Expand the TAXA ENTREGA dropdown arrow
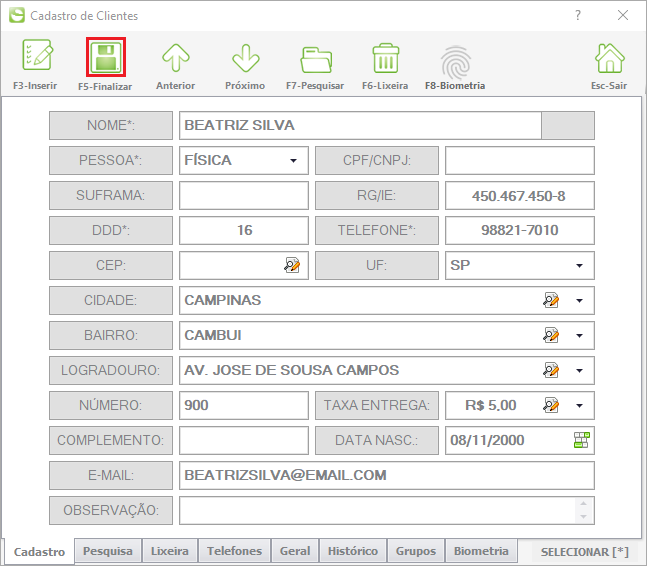Image resolution: width=647 pixels, height=566 pixels. click(x=579, y=406)
